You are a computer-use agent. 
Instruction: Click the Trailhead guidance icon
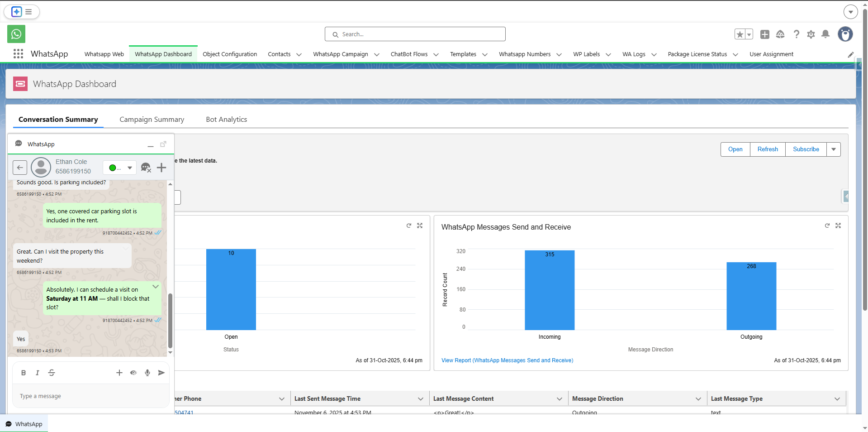780,34
